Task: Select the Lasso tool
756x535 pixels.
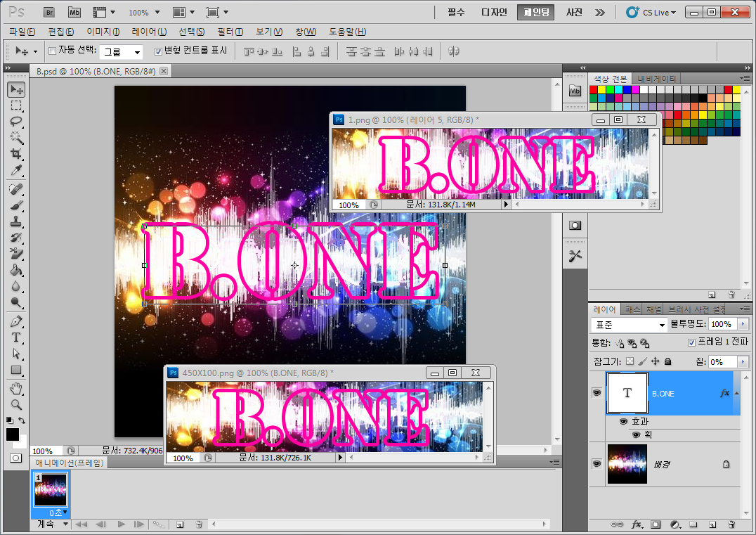Action: point(16,122)
